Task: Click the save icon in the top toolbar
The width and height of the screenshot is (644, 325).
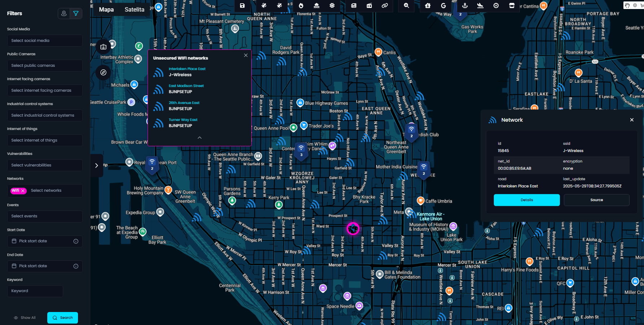Action: [x=242, y=5]
